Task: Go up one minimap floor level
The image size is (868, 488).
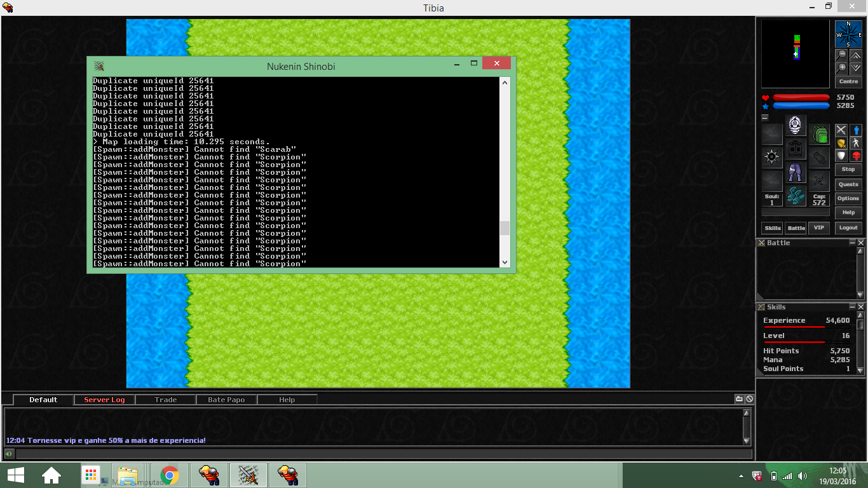Action: [x=855, y=55]
